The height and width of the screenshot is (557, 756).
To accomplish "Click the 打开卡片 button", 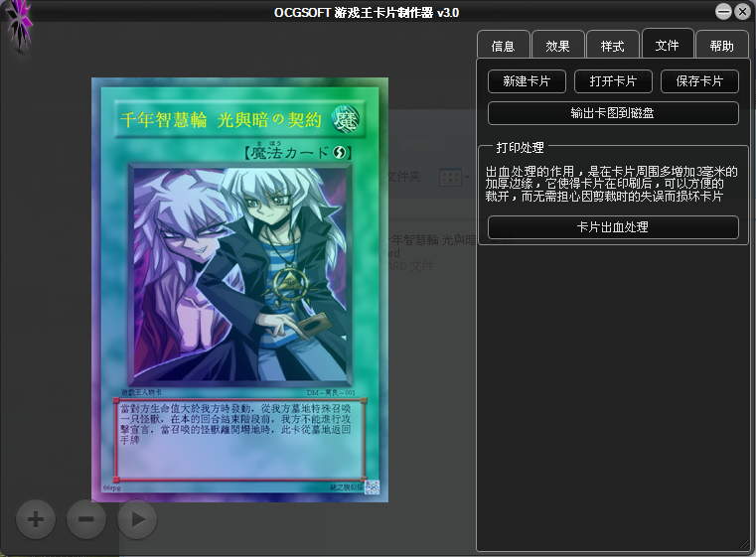I will tap(613, 81).
